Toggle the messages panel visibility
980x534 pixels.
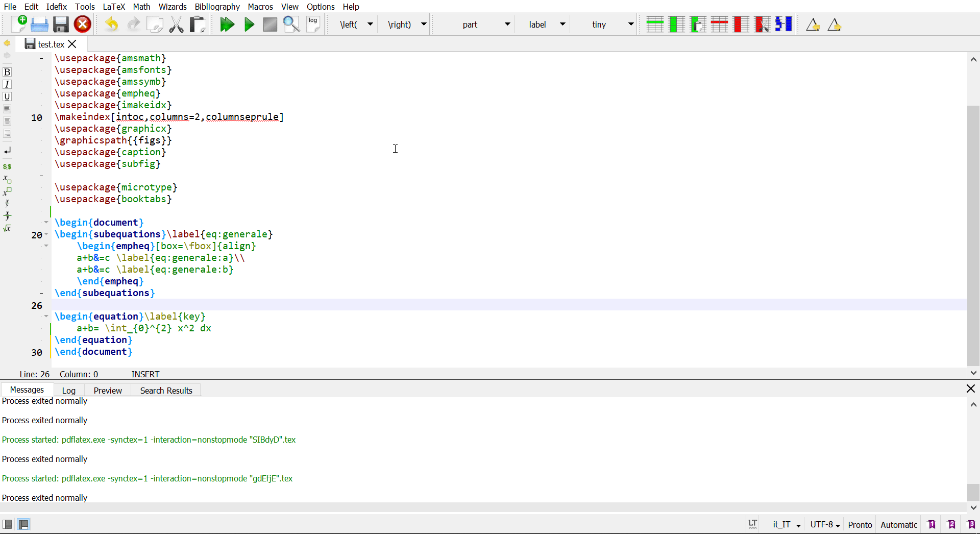(x=24, y=524)
